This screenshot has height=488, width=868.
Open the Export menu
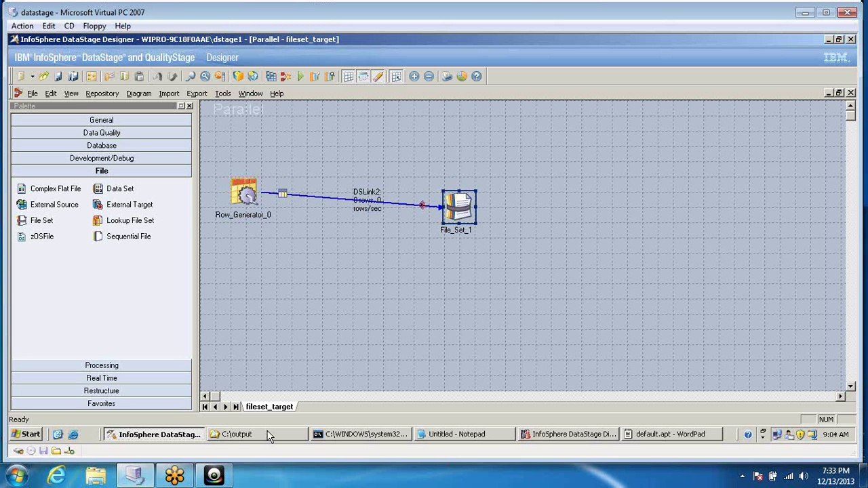pos(197,94)
